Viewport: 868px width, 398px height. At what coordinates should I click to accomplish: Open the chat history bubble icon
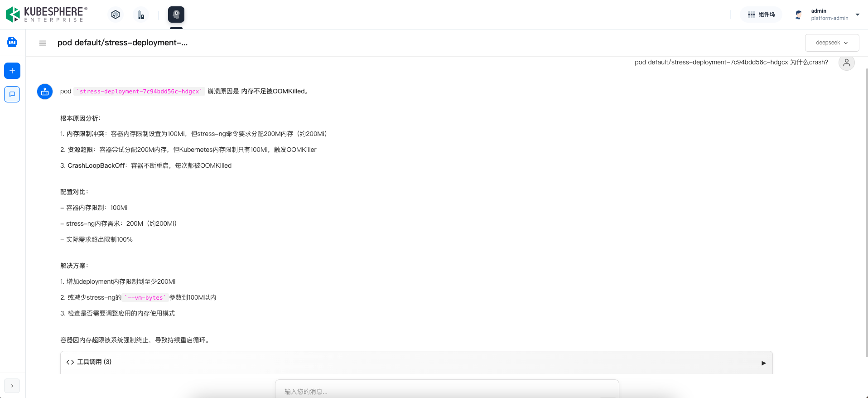pos(12,94)
